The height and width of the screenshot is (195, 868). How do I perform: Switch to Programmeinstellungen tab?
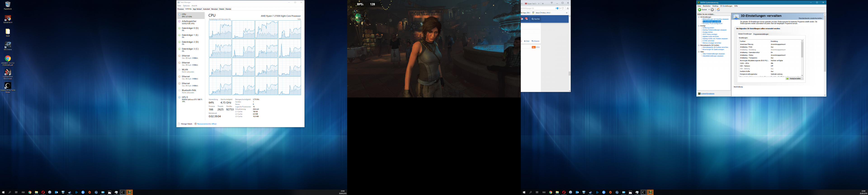761,34
